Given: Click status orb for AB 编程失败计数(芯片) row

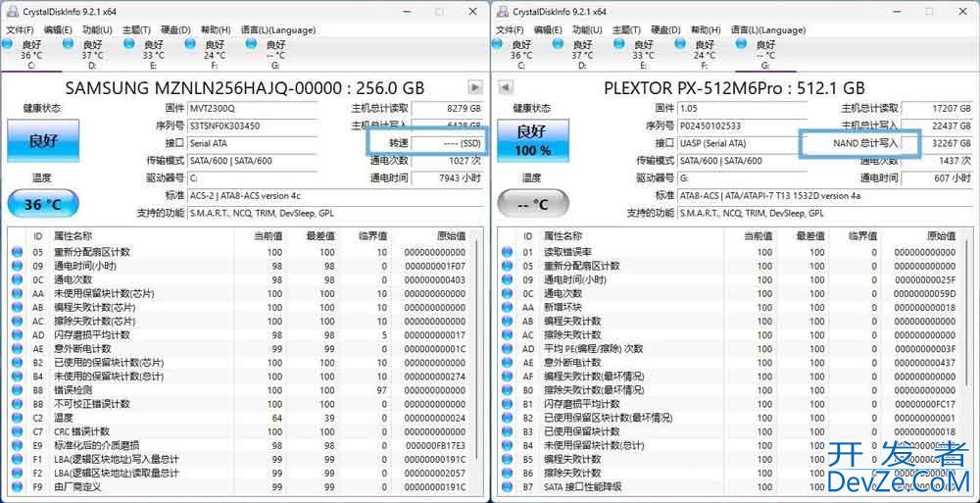Looking at the screenshot, I should (x=17, y=308).
